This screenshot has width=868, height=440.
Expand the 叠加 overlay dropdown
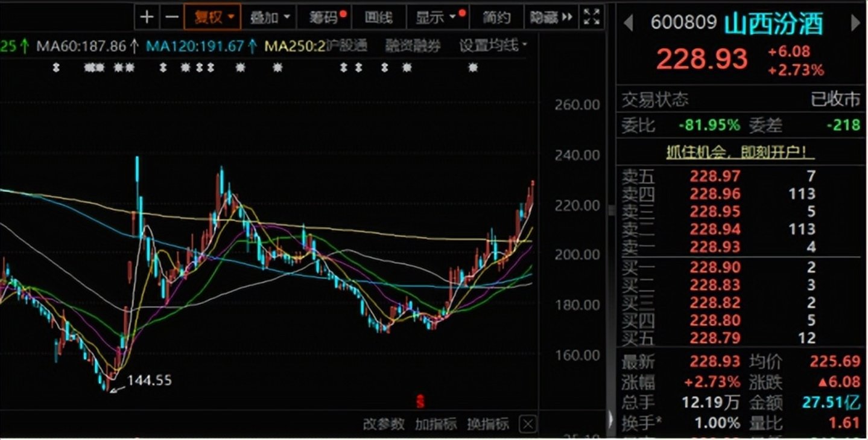coord(270,18)
